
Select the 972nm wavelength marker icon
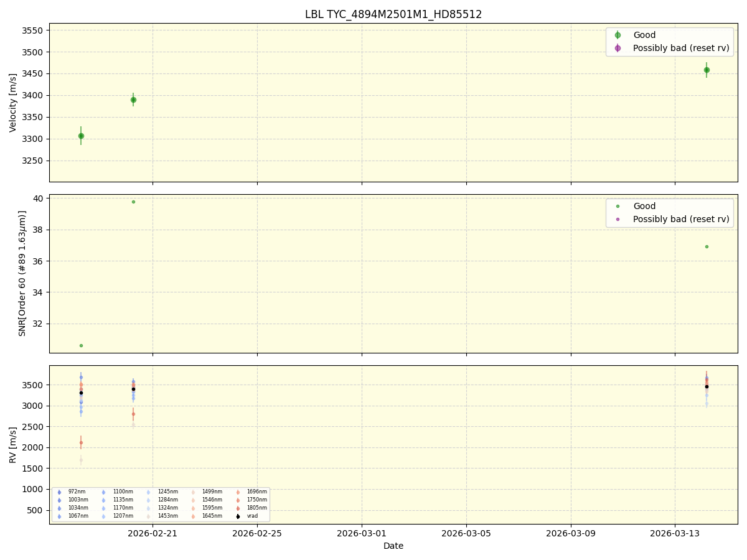coord(59,492)
